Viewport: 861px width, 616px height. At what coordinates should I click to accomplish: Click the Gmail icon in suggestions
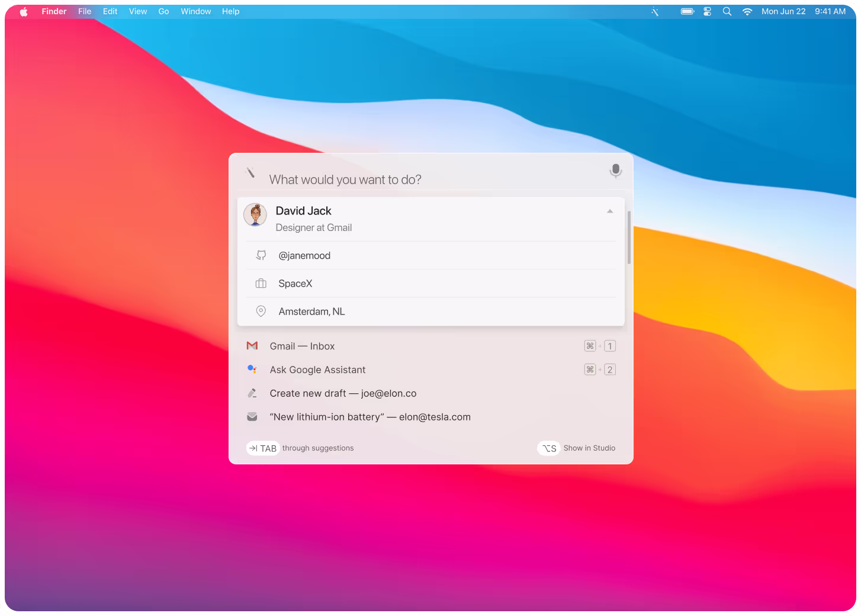[252, 346]
